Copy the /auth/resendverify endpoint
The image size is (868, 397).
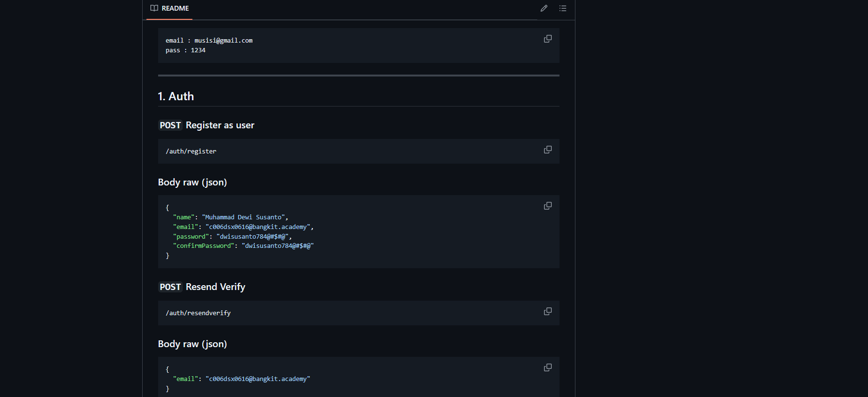click(x=548, y=311)
